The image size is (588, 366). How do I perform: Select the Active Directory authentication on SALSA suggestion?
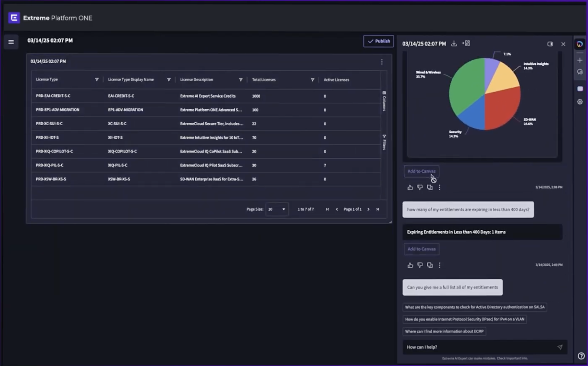coord(475,307)
